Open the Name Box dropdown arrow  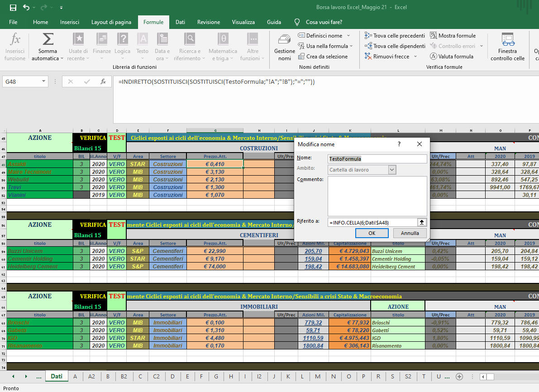coord(43,81)
